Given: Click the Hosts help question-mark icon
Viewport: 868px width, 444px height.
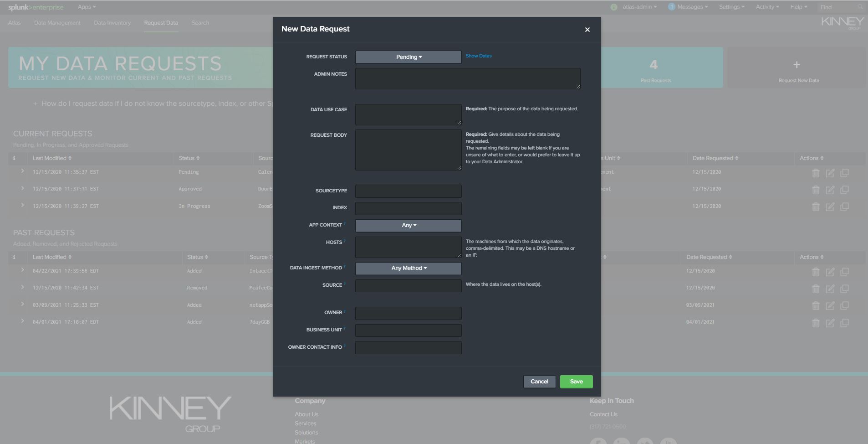Looking at the screenshot, I should click(344, 240).
